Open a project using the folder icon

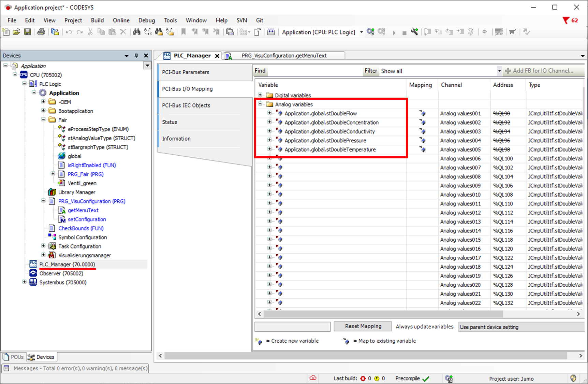pyautogui.click(x=16, y=32)
